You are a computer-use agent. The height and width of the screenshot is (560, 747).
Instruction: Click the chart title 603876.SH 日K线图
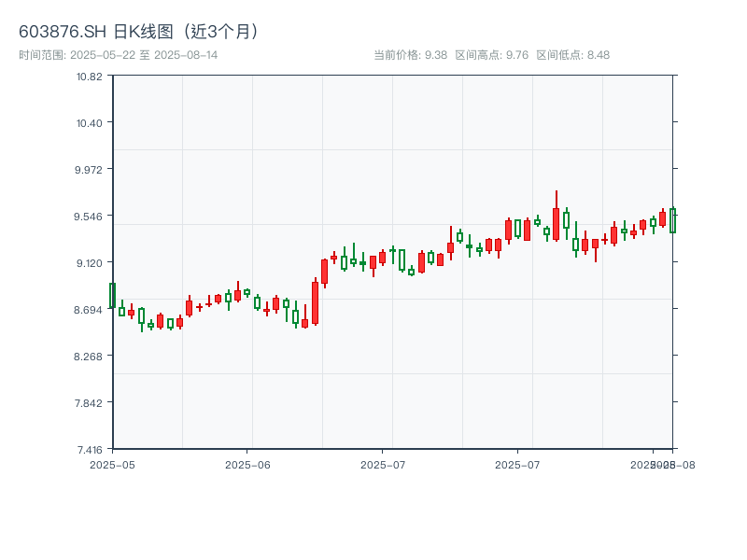140,31
